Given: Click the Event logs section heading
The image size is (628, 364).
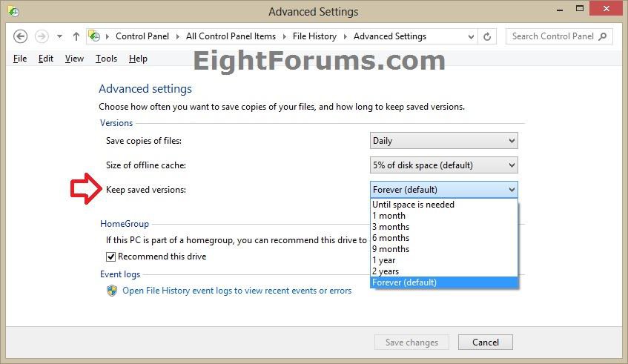Looking at the screenshot, I should point(120,274).
